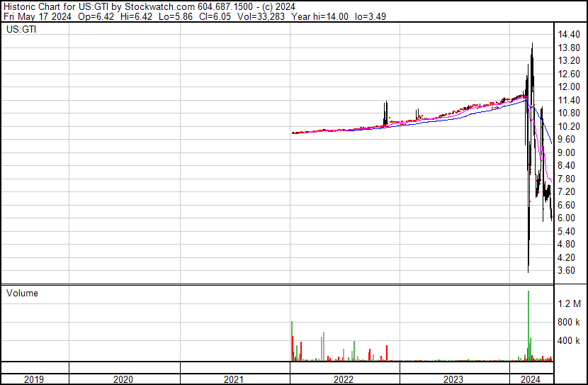This screenshot has height=385, width=588.
Task: Click the 400 k volume axis label
Action: coord(569,341)
